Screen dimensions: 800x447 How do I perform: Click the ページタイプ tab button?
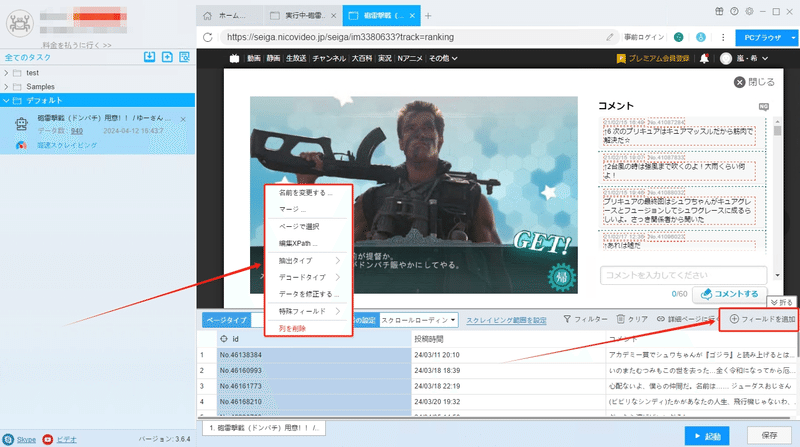click(227, 320)
